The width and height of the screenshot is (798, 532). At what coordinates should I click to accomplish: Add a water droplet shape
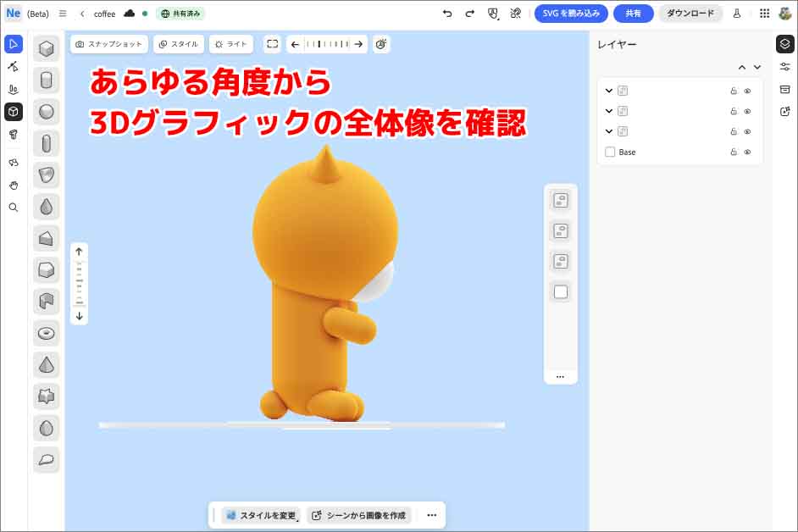[x=47, y=207]
